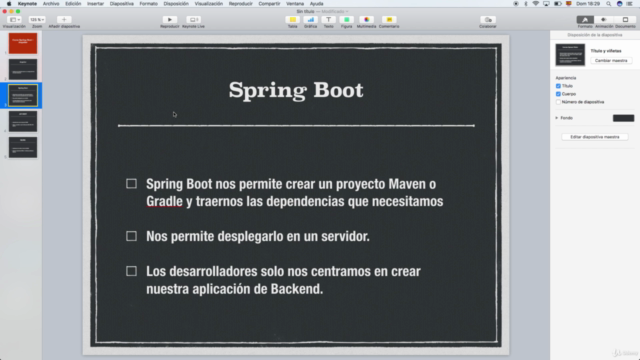The image size is (640, 360).
Task: Open the Apple menu
Action: point(9,4)
